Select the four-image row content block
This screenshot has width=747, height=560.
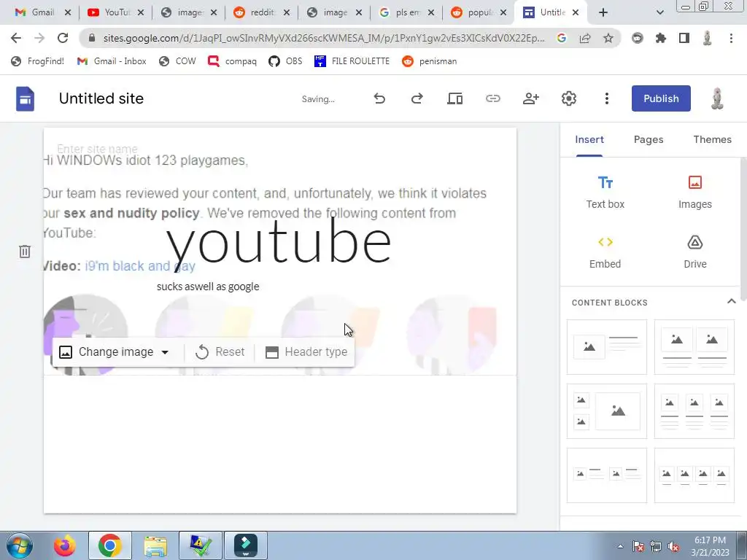694,475
